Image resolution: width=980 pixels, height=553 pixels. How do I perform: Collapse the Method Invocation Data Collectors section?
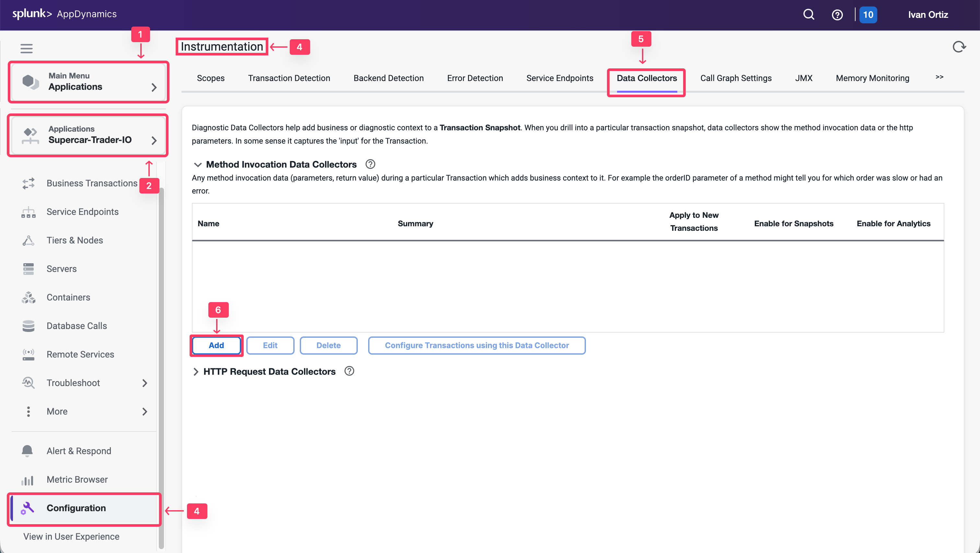(x=197, y=164)
